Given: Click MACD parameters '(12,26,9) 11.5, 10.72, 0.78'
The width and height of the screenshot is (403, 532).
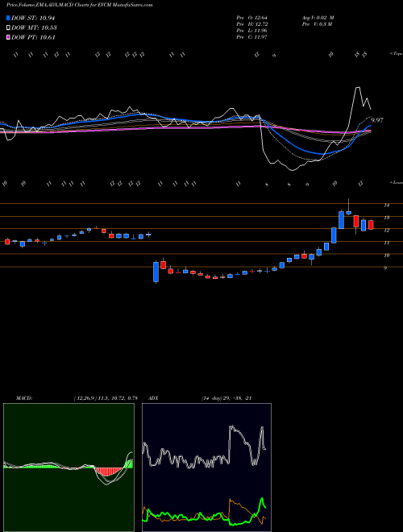Looking at the screenshot, I should point(106,398).
